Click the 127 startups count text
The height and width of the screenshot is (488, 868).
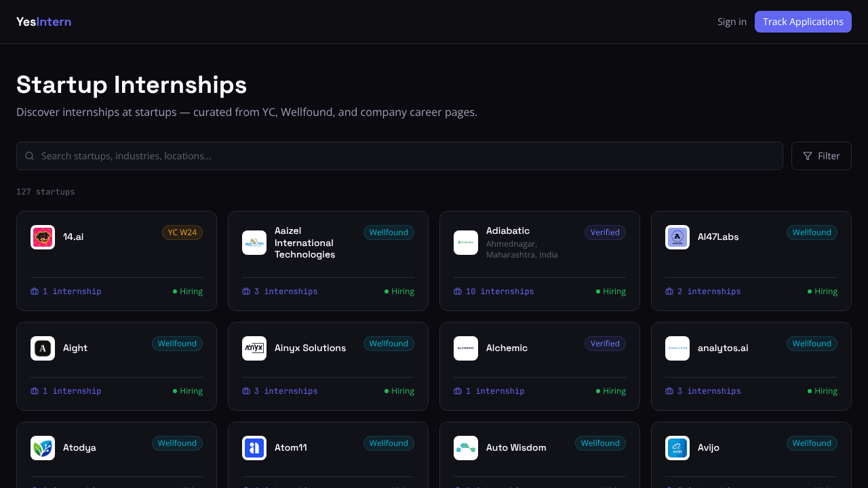pos(45,192)
